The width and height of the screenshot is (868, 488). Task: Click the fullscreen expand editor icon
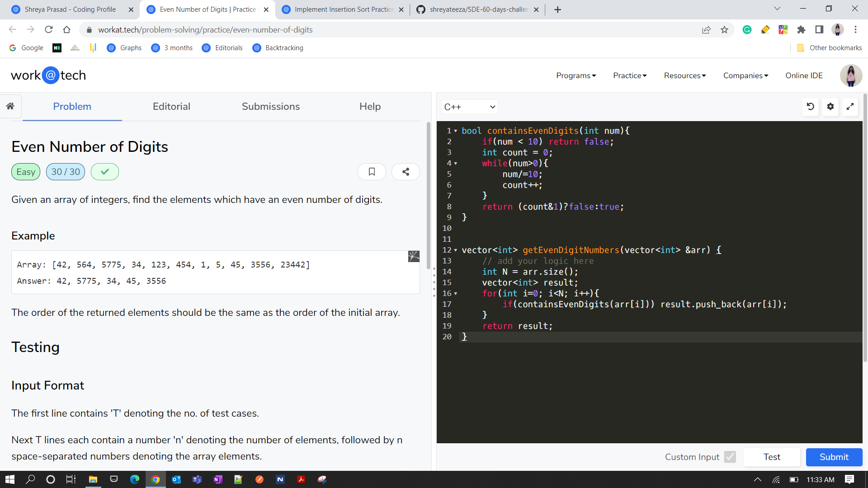(x=851, y=106)
